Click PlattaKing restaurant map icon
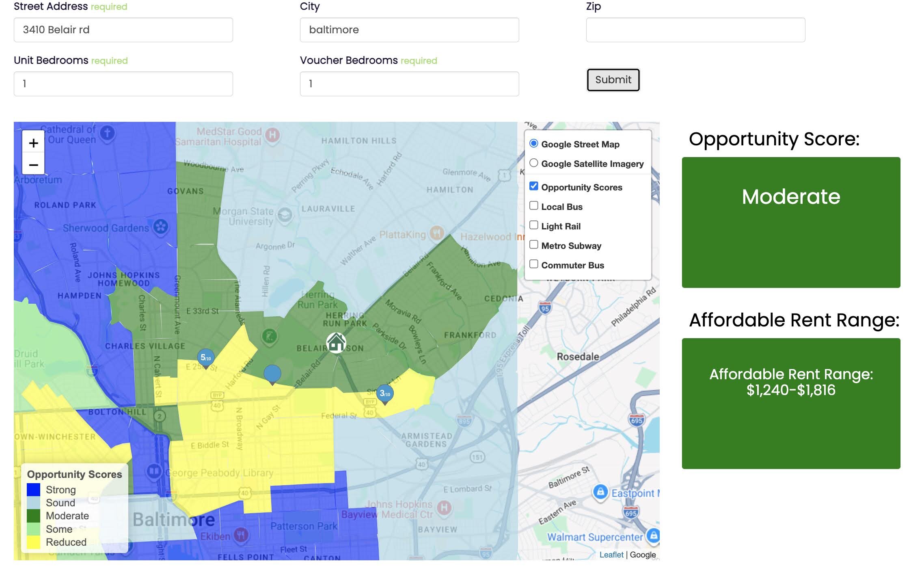 [437, 233]
